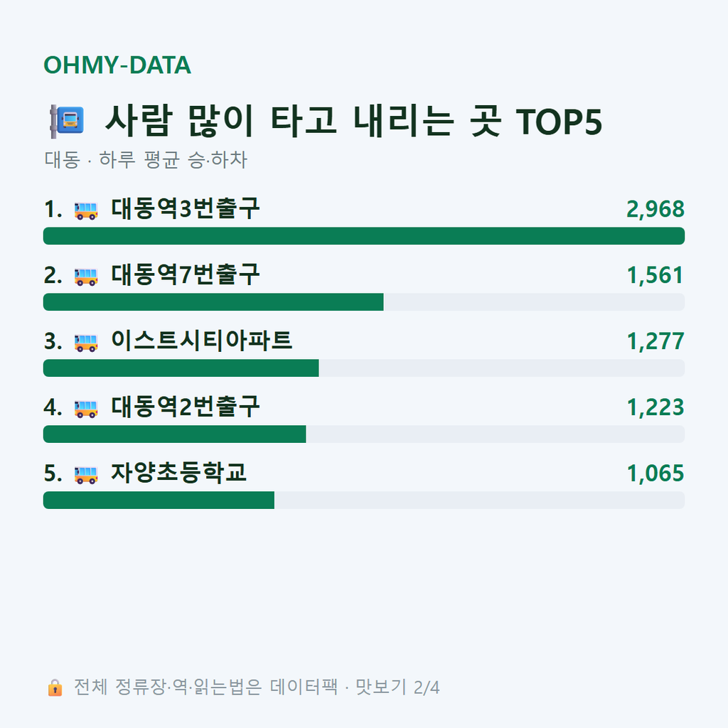The height and width of the screenshot is (728, 728).
Task: Select the OHMY-DATA brand label
Action: 117,65
